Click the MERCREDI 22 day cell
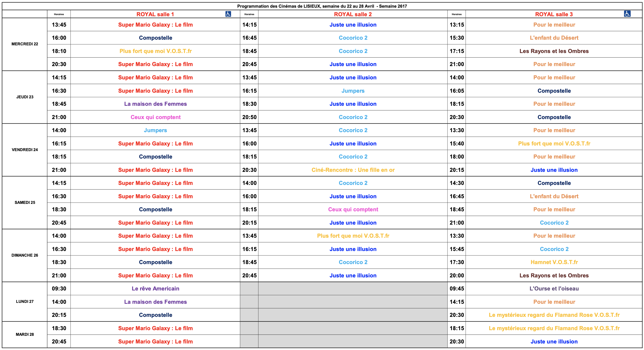 [x=25, y=44]
